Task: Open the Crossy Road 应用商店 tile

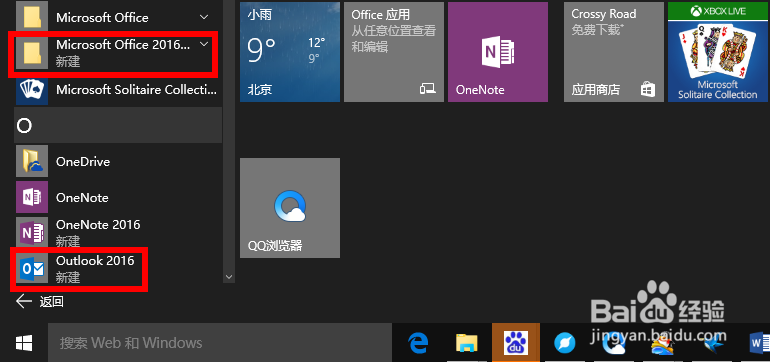Action: click(x=614, y=52)
